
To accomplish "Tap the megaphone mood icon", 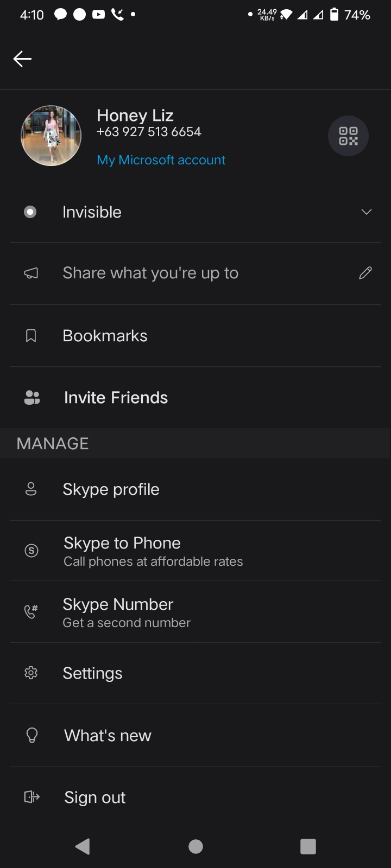I will pyautogui.click(x=31, y=273).
